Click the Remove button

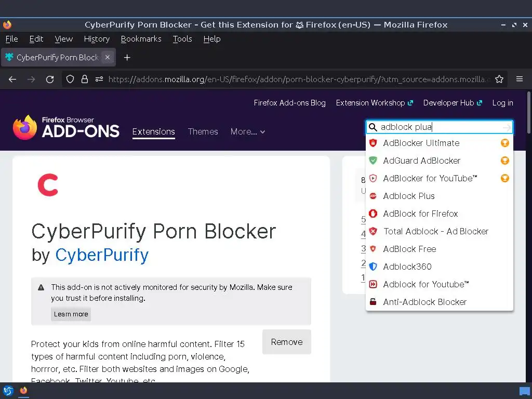click(287, 342)
